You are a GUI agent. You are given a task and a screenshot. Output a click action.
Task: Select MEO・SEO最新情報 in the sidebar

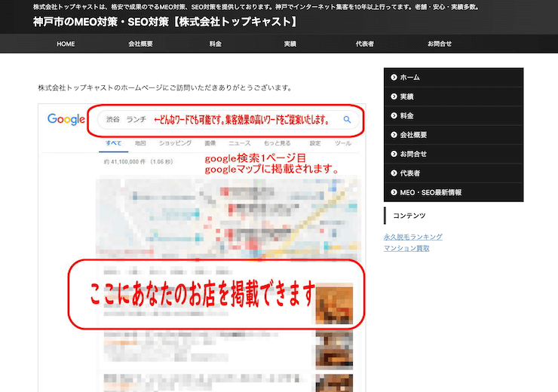453,192
